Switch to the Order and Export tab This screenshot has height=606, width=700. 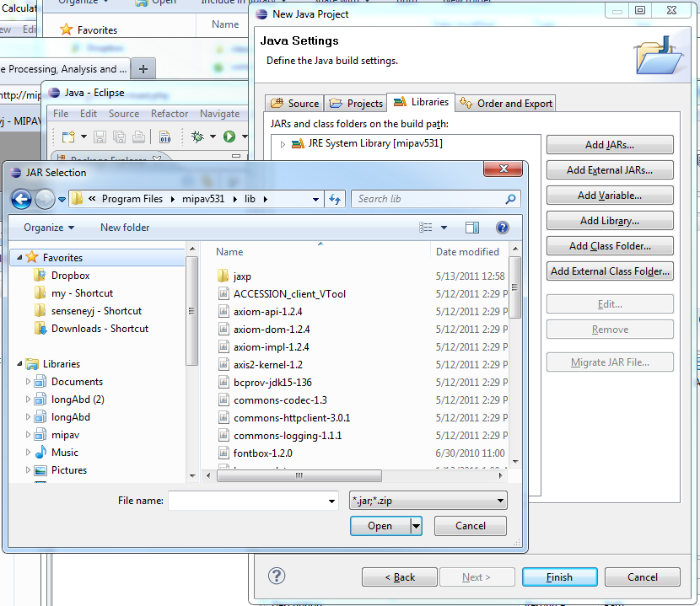tap(506, 104)
